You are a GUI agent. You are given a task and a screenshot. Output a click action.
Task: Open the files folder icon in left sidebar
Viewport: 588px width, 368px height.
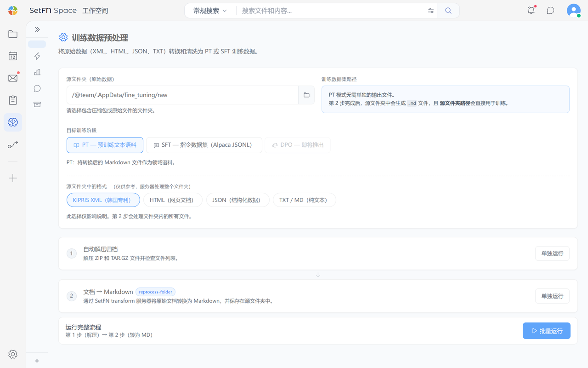pos(13,34)
